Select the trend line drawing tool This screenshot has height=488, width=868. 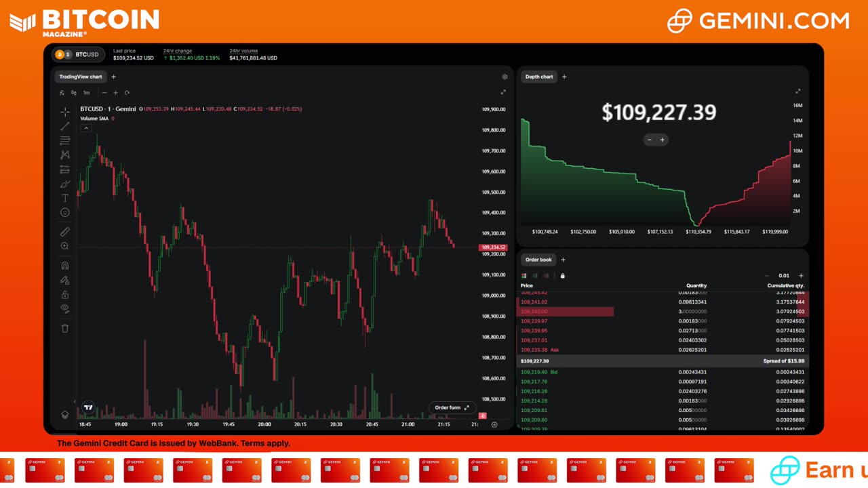tap(65, 126)
